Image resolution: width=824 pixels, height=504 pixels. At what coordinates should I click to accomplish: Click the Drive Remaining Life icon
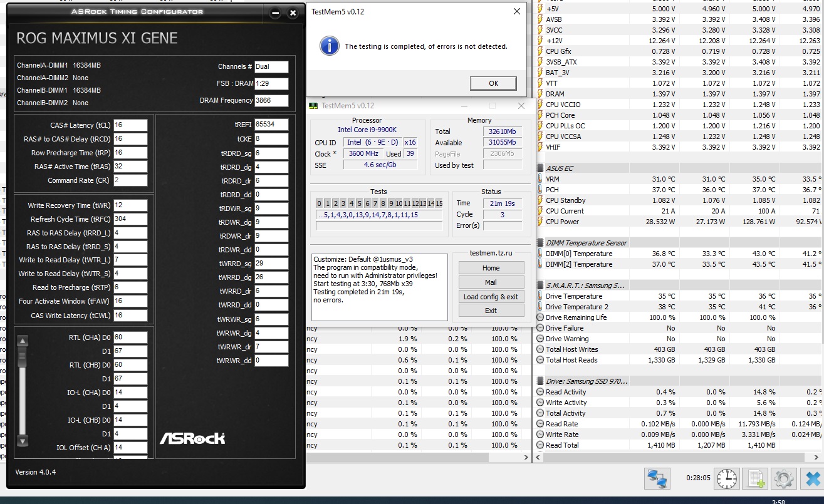[540, 317]
